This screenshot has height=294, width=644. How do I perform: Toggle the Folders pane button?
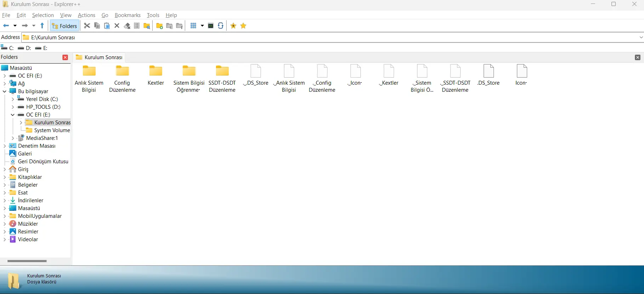64,26
